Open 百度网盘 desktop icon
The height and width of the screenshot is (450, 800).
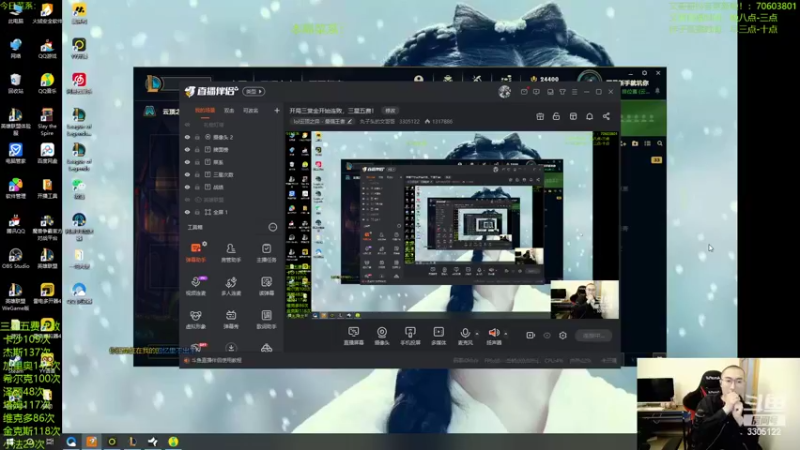[x=47, y=153]
